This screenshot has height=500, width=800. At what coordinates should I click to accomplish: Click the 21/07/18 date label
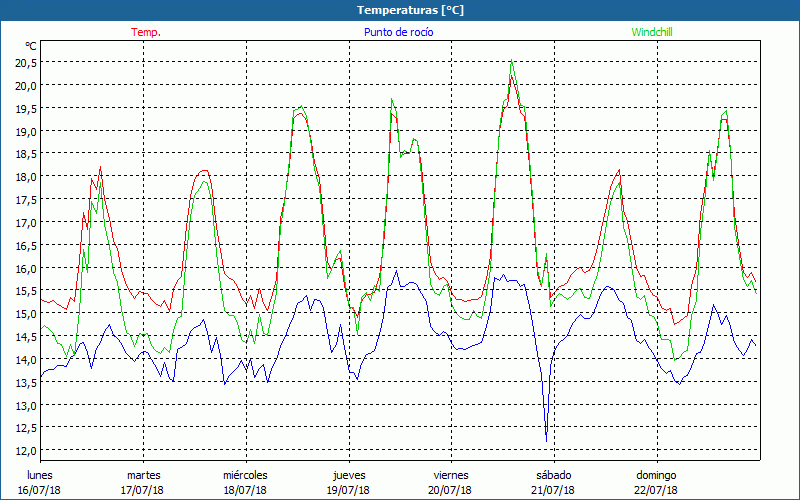pos(554,490)
